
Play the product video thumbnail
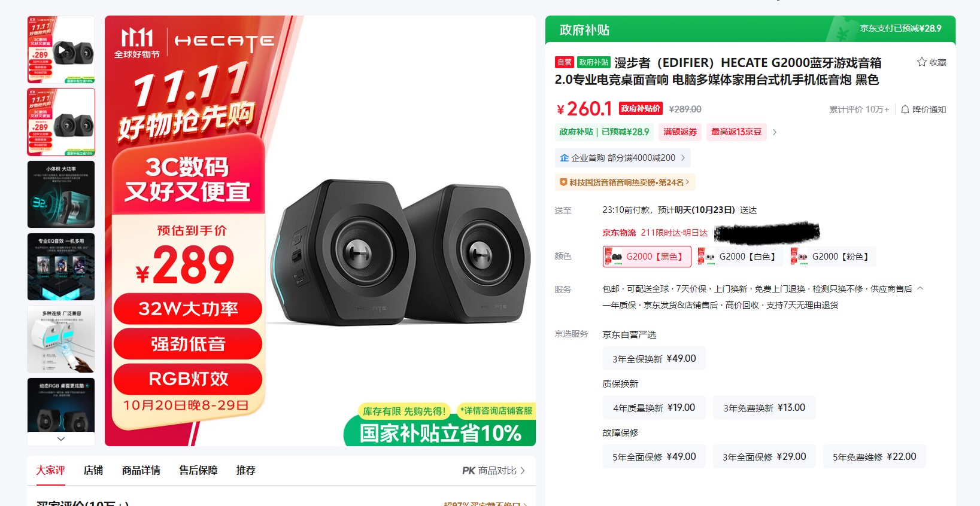61,50
